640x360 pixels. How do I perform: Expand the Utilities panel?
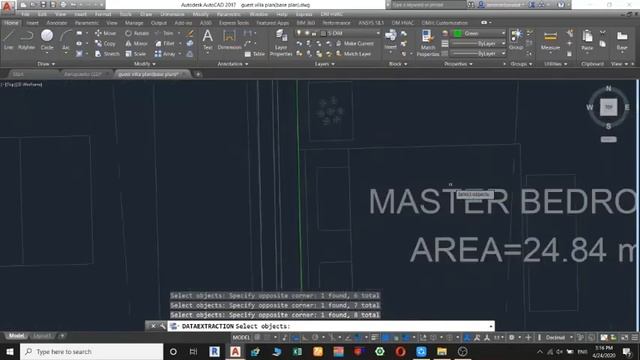pyautogui.click(x=556, y=64)
